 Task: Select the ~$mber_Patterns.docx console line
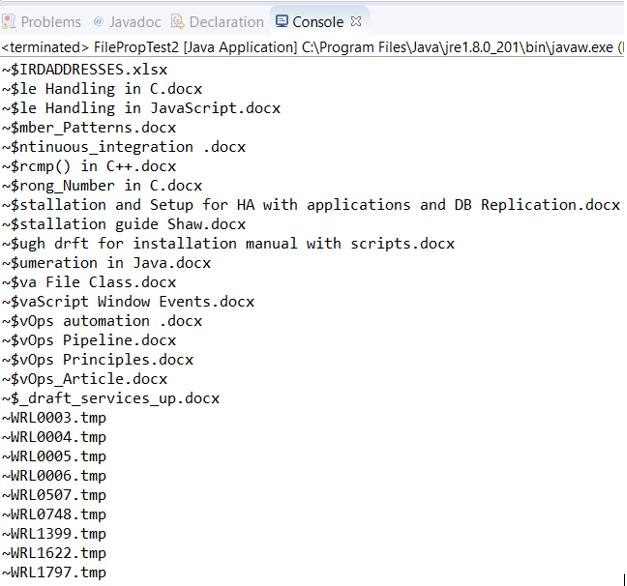(88, 127)
